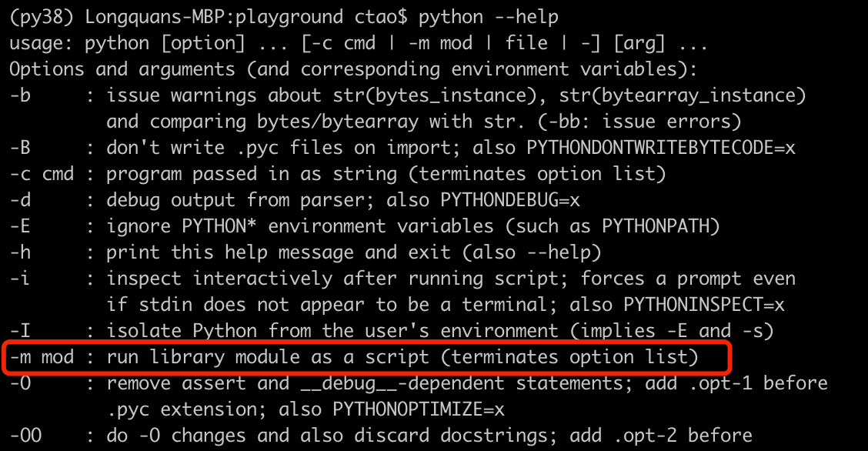Click the '-E' option flag

click(21, 225)
